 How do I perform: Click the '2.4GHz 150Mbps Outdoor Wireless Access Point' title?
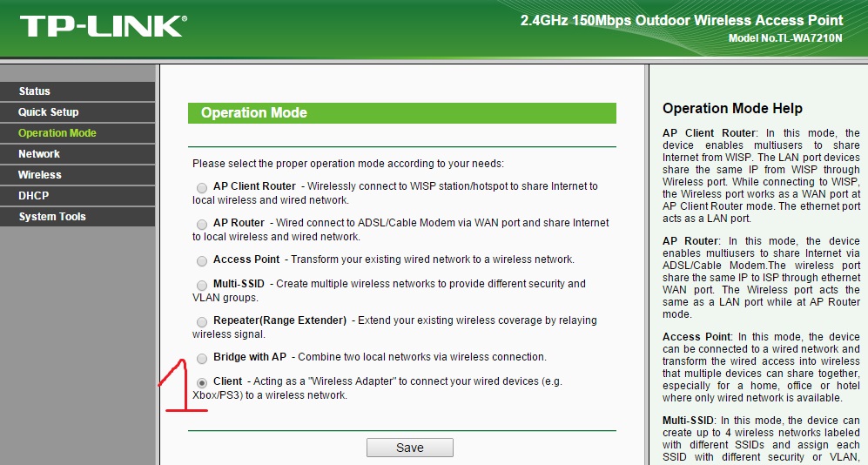pos(682,21)
